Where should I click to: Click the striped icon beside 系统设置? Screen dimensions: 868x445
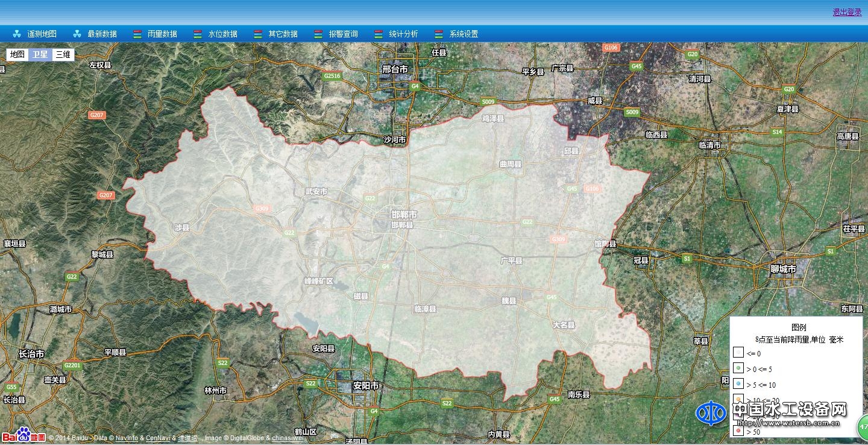(x=439, y=34)
